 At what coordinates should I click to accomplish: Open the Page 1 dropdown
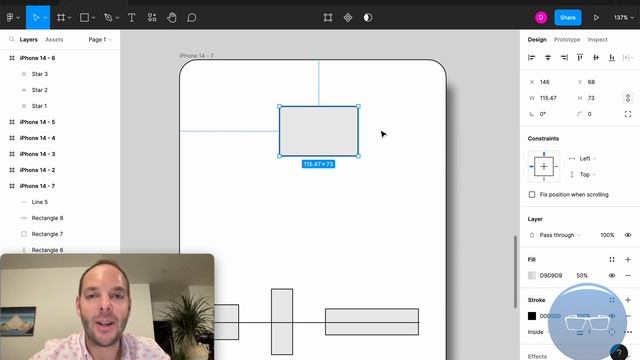pos(100,40)
